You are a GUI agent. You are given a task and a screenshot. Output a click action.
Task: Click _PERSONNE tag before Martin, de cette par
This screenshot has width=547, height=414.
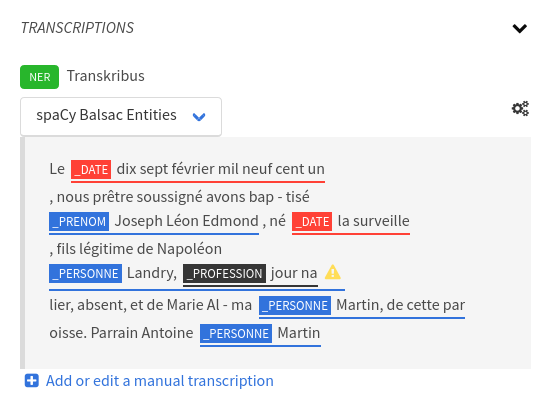pyautogui.click(x=295, y=306)
